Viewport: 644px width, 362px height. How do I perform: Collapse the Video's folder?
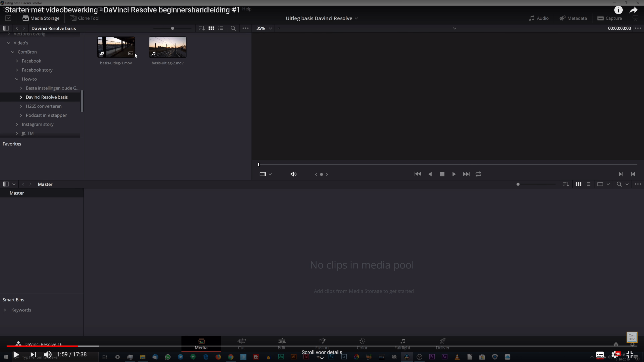point(8,43)
